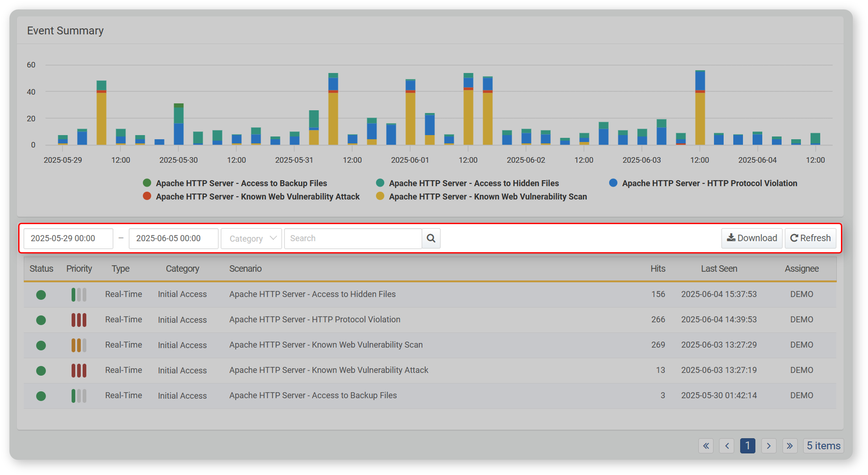This screenshot has width=868, height=475.
Task: Click Initial Access in Vulnerability Scan row
Action: [x=182, y=345]
